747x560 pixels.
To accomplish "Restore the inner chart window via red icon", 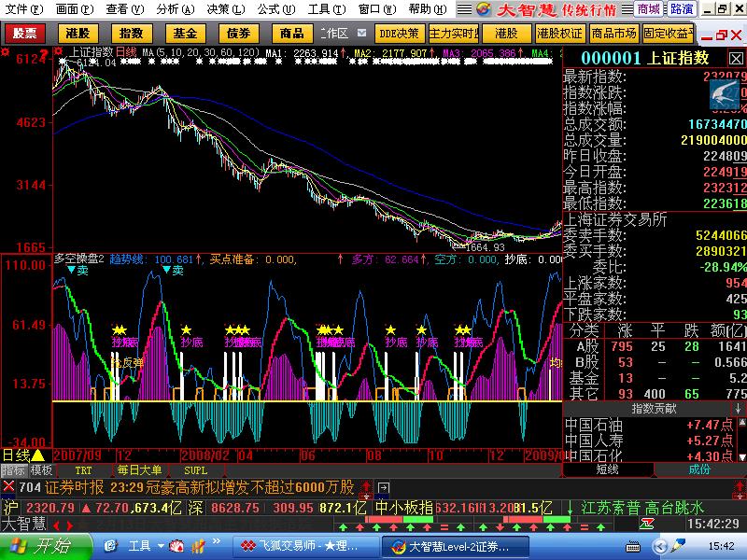I will click(722, 35).
